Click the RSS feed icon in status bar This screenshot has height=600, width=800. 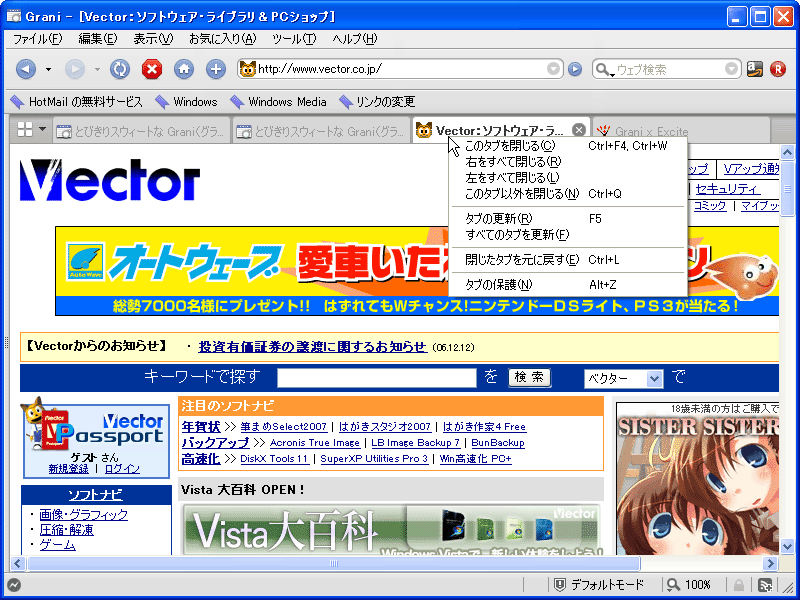[x=765, y=585]
